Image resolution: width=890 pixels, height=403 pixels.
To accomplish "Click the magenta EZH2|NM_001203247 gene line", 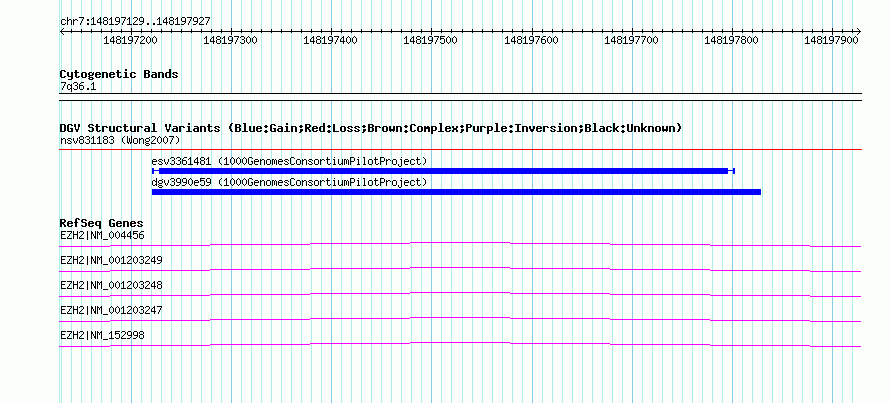I will (460, 320).
